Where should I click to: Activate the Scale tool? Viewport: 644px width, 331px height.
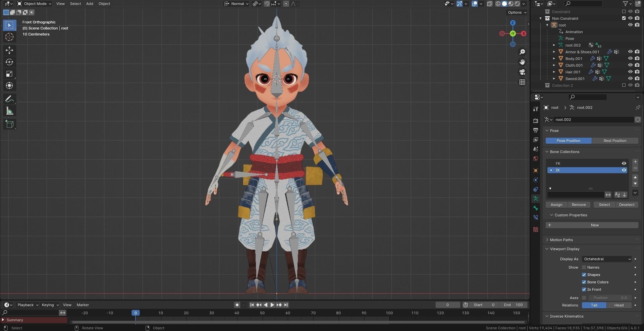coord(9,74)
